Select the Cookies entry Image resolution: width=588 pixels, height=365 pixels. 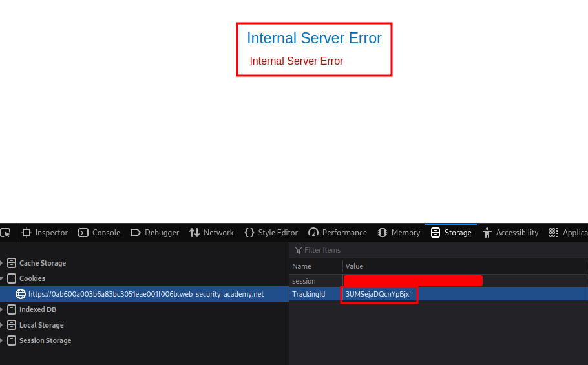click(32, 278)
